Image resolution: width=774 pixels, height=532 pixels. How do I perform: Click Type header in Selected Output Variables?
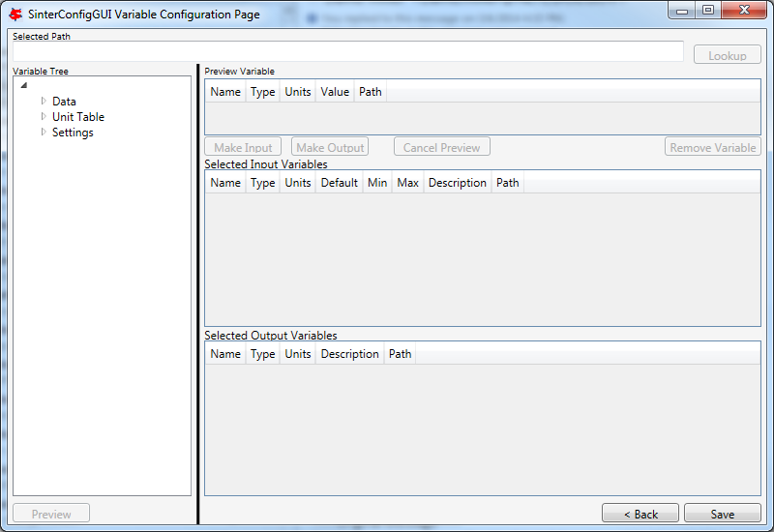[x=262, y=353]
